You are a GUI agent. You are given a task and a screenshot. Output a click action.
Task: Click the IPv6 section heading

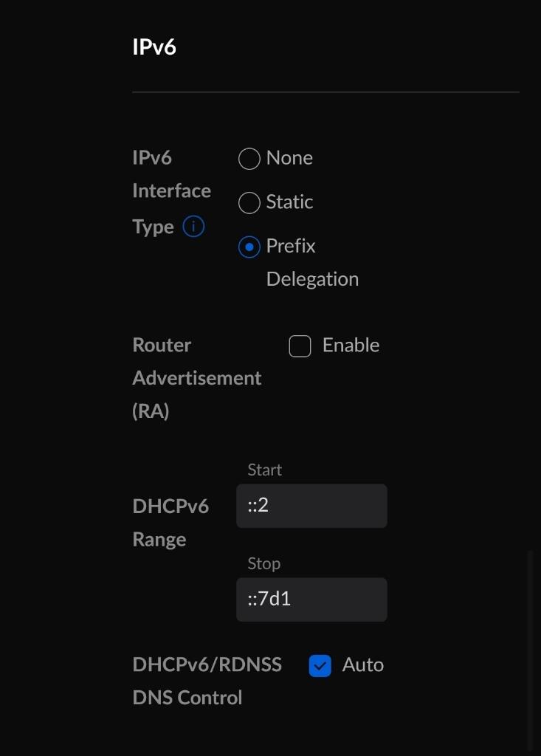click(x=154, y=47)
